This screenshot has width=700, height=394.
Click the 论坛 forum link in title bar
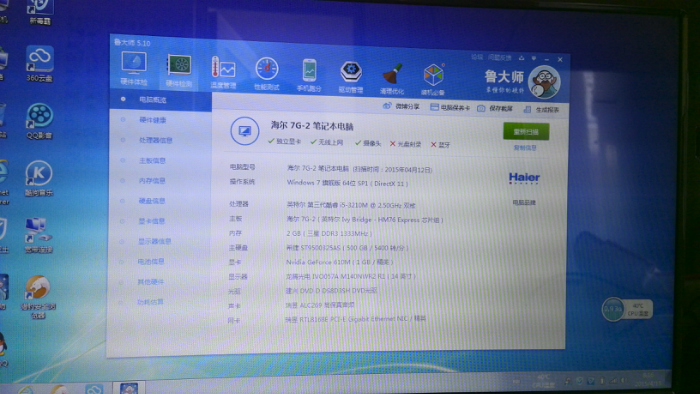(477, 57)
